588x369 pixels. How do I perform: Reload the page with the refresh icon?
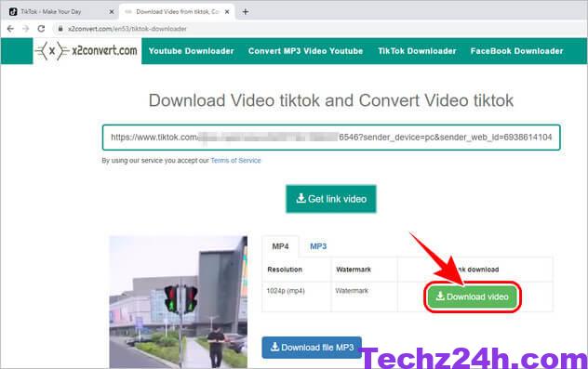[41, 29]
